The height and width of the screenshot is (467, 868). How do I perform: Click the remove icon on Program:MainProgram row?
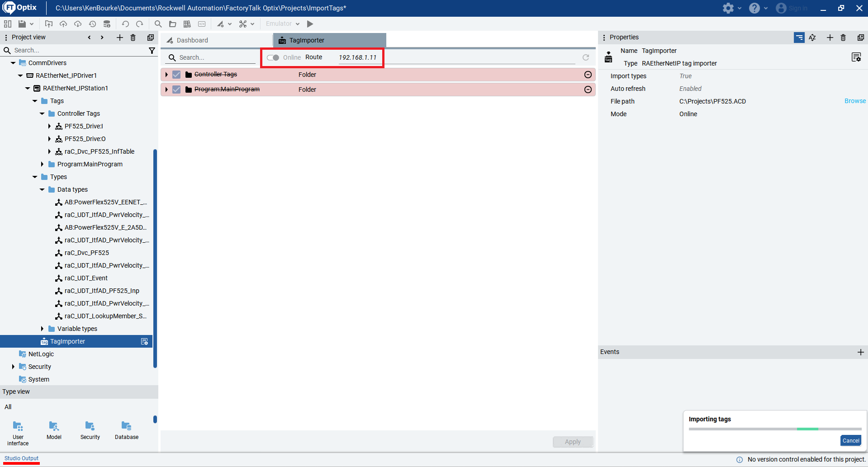click(588, 90)
